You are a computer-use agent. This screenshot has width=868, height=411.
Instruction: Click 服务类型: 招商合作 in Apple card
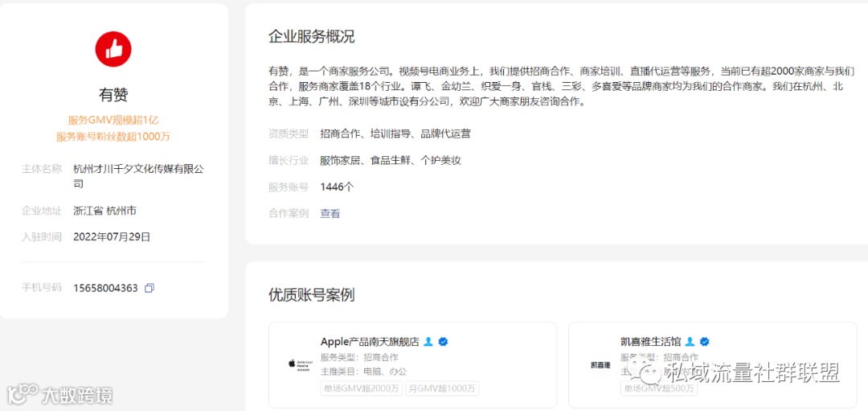[359, 357]
